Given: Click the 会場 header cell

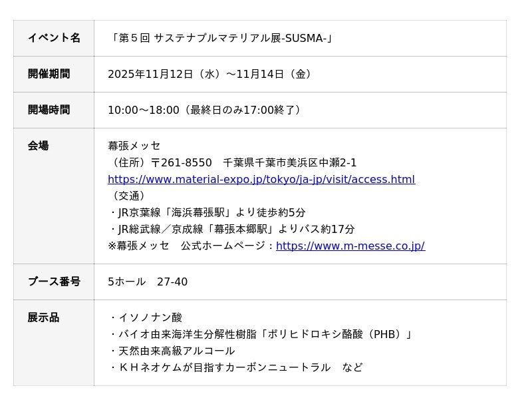Looking at the screenshot, I should click(x=38, y=146).
